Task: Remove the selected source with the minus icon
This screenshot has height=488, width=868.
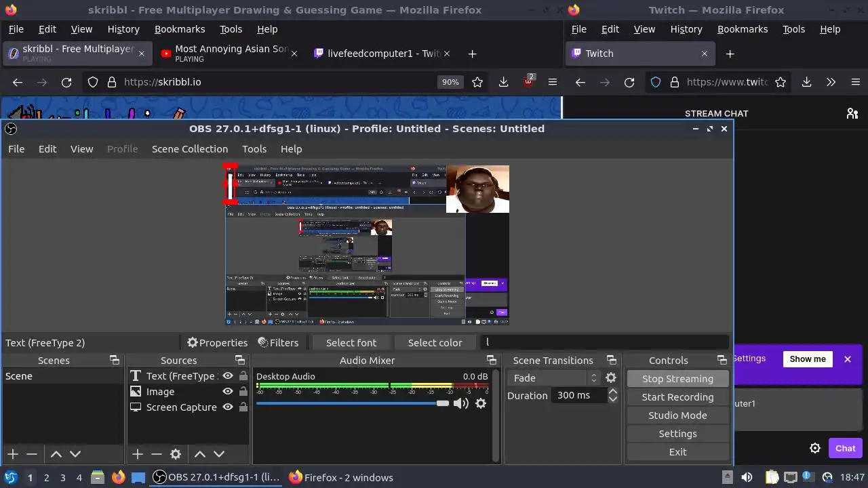Action: pyautogui.click(x=157, y=454)
